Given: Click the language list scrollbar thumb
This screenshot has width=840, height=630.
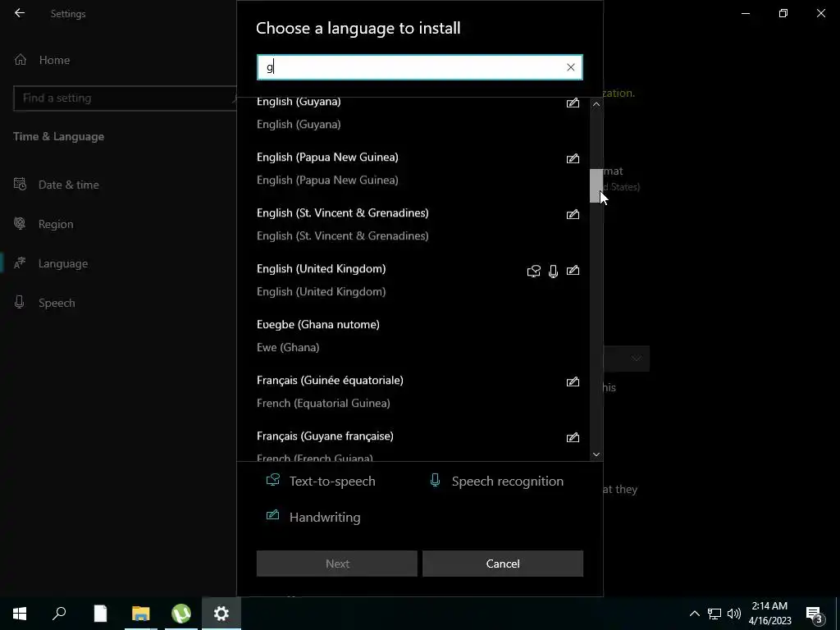Looking at the screenshot, I should [x=596, y=186].
